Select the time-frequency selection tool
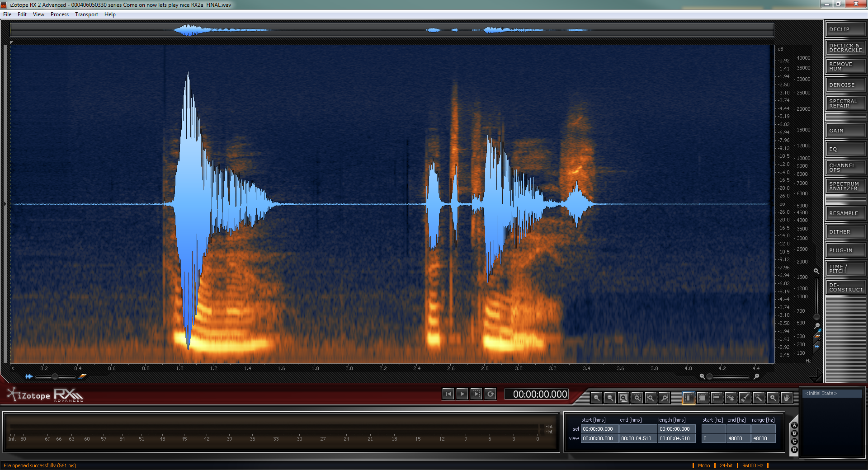Image resolution: width=868 pixels, height=470 pixels. point(703,398)
